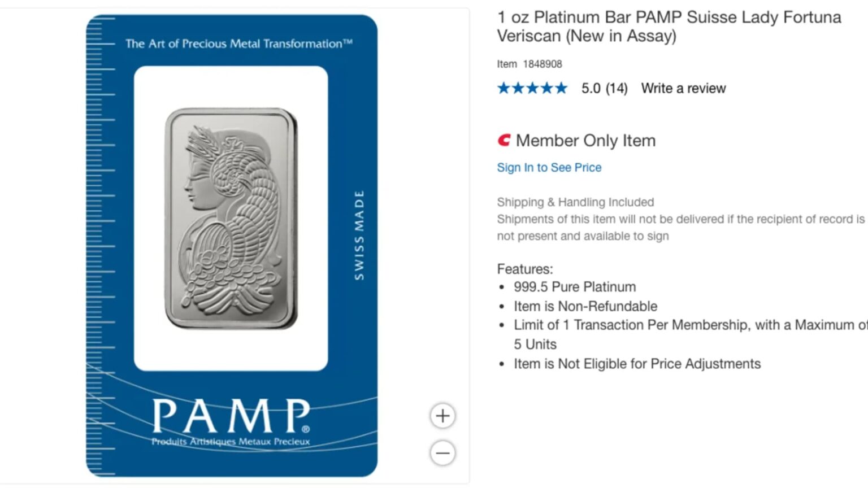Click the first blue rating star
The width and height of the screenshot is (868, 488).
coord(504,88)
